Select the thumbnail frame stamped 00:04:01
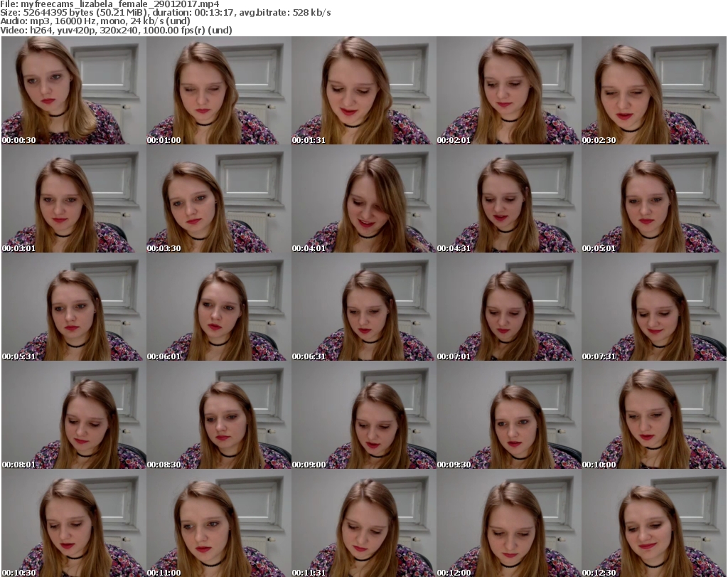This screenshot has width=728, height=577. (364, 198)
